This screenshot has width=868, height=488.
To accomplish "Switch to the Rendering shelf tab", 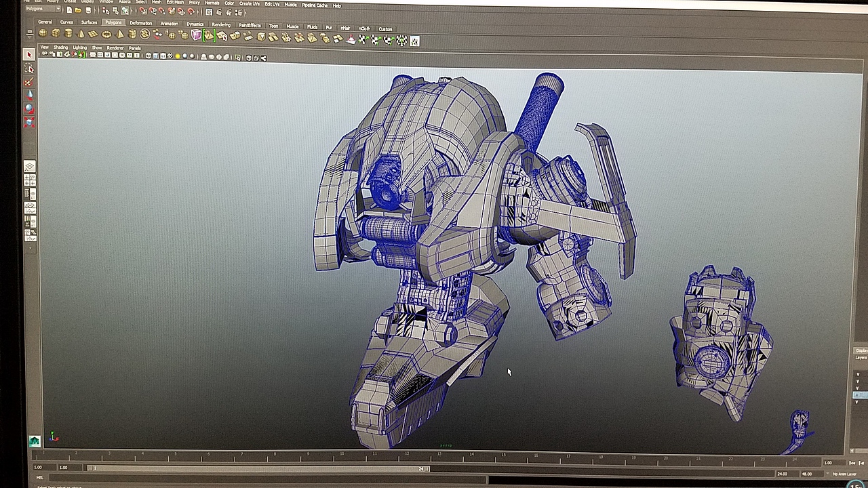I will pyautogui.click(x=221, y=24).
